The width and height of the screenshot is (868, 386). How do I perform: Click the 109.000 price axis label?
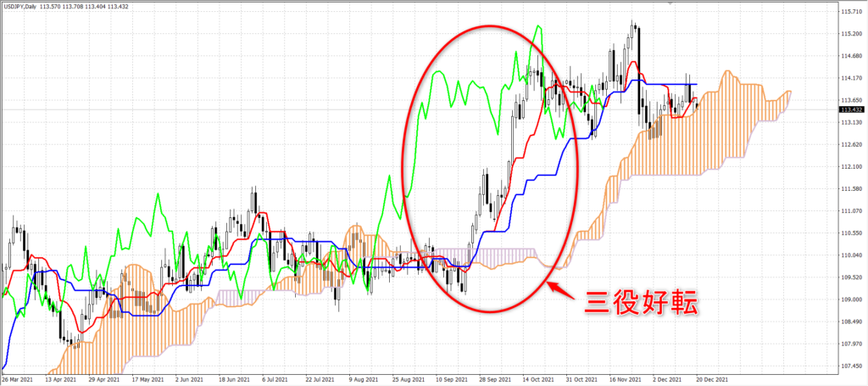click(x=851, y=299)
